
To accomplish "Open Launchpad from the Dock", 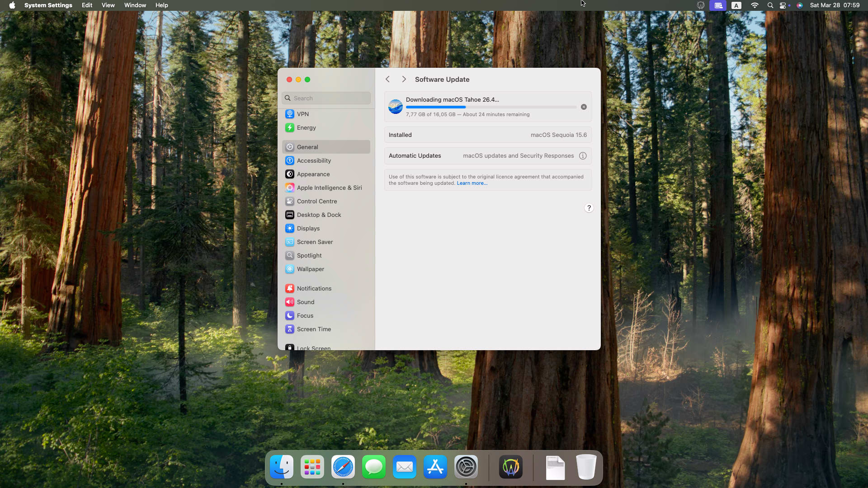I will click(x=312, y=467).
